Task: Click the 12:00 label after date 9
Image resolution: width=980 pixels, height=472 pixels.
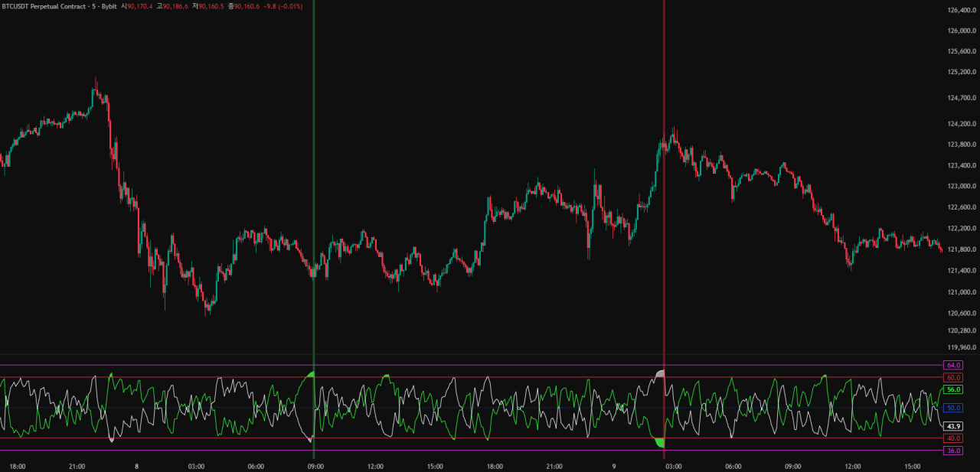Action: pyautogui.click(x=853, y=466)
